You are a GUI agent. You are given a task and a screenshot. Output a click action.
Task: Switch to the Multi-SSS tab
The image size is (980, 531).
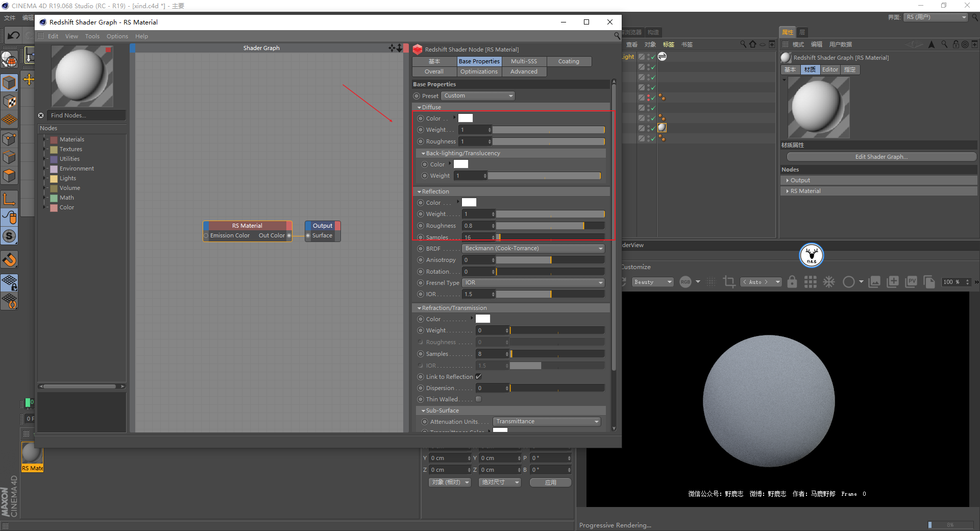tap(524, 61)
